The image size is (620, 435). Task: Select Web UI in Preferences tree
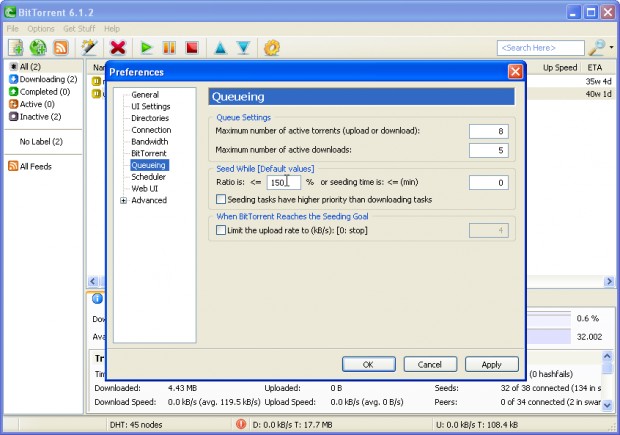click(144, 189)
